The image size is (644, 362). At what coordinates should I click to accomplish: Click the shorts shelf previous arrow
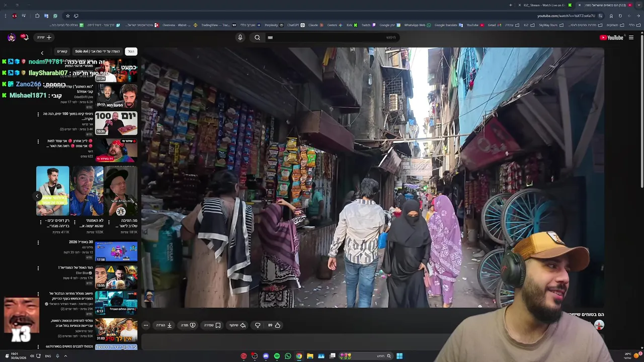pos(37,196)
